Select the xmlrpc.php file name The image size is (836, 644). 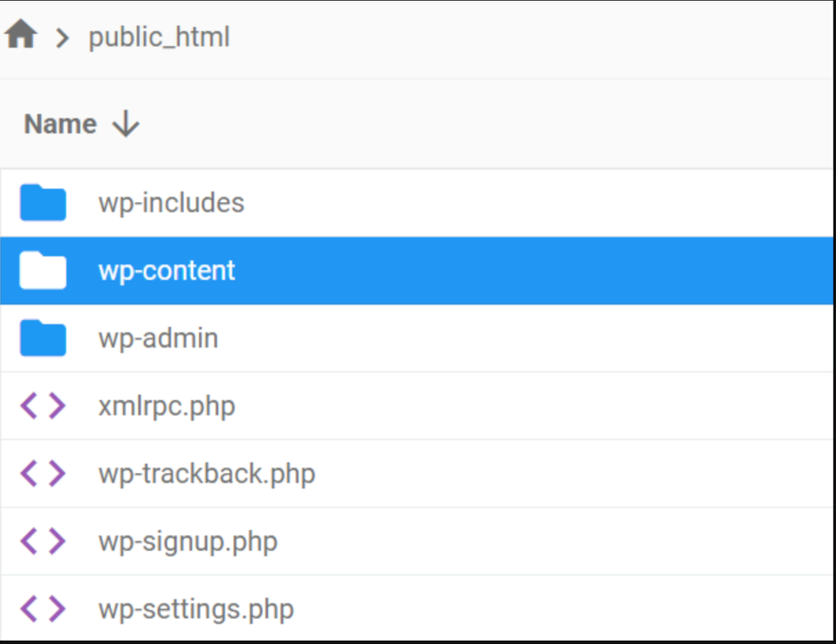click(167, 406)
